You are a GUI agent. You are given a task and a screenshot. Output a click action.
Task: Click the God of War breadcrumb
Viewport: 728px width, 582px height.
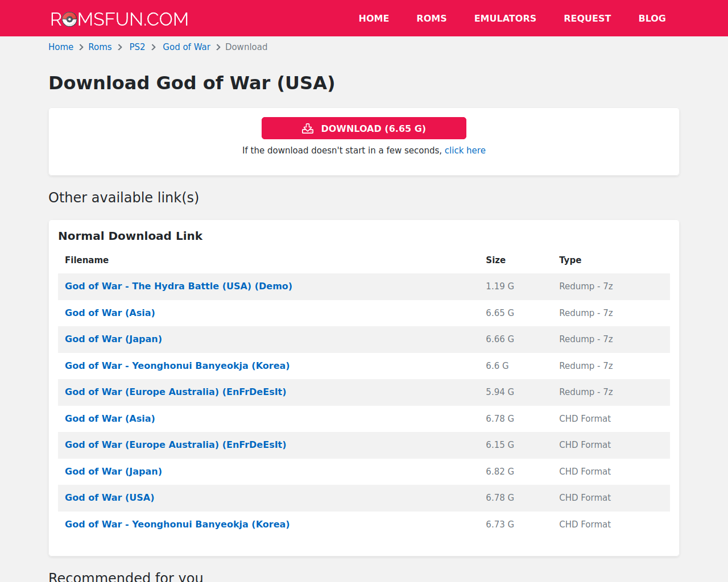(187, 47)
